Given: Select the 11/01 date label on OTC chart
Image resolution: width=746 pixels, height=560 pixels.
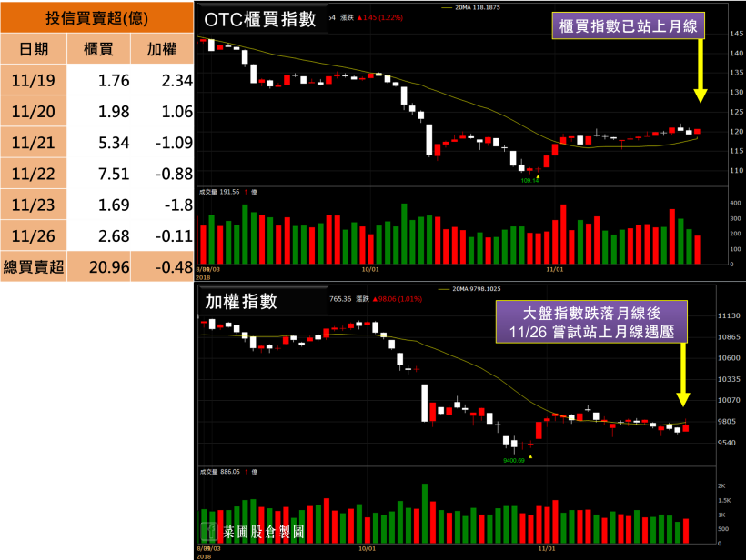Looking at the screenshot, I should pos(554,269).
